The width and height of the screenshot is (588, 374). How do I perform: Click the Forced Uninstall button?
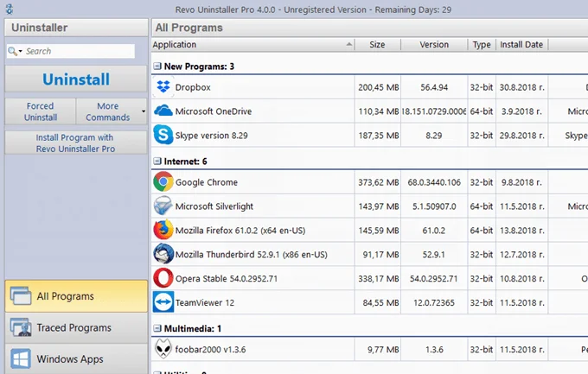41,111
